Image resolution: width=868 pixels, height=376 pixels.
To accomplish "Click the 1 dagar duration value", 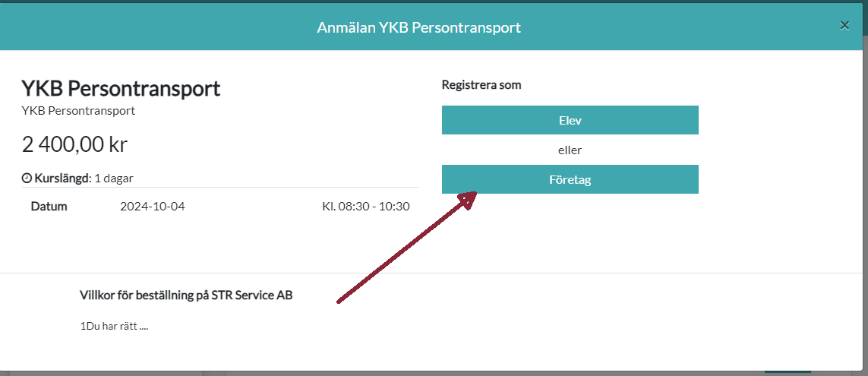I will (114, 179).
